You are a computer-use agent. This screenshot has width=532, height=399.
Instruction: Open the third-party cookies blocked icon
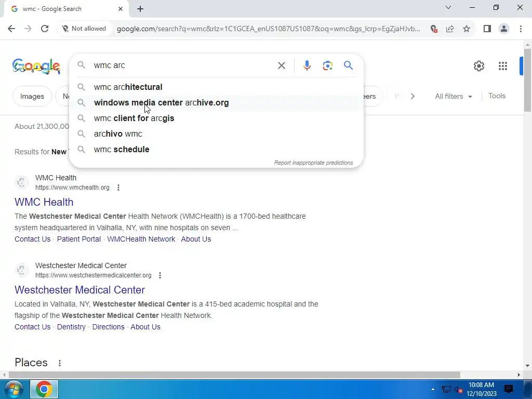pos(434,29)
